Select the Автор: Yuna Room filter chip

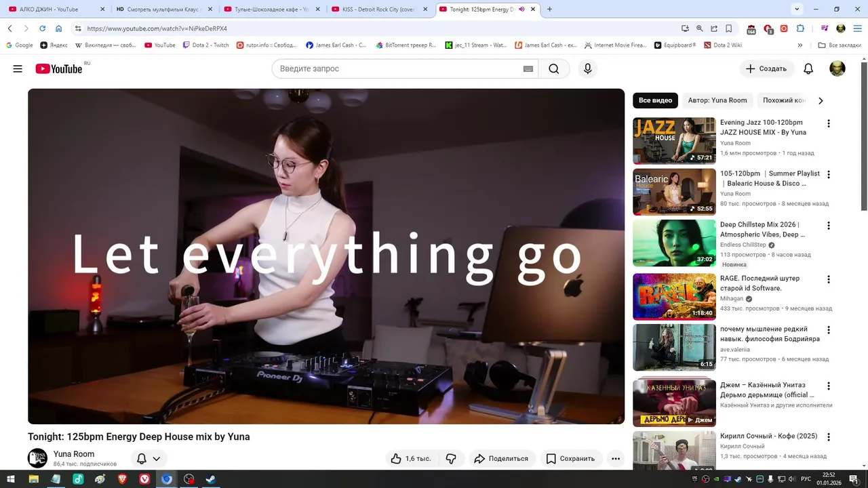(x=717, y=100)
